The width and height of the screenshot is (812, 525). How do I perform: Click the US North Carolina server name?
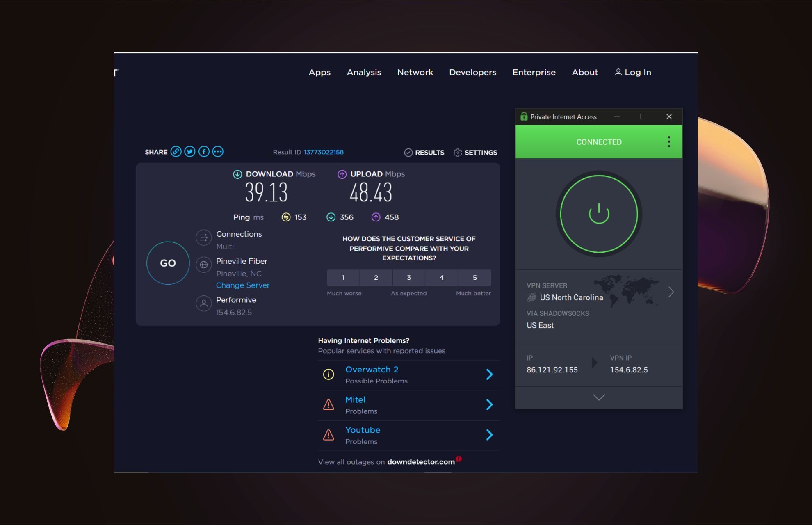(x=571, y=297)
